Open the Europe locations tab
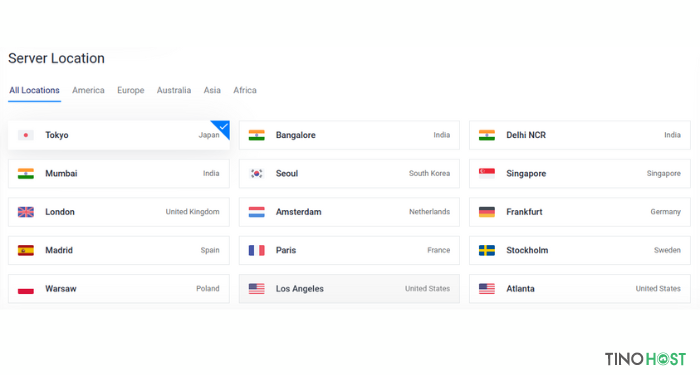Screen dimensions: 700x375 131,90
